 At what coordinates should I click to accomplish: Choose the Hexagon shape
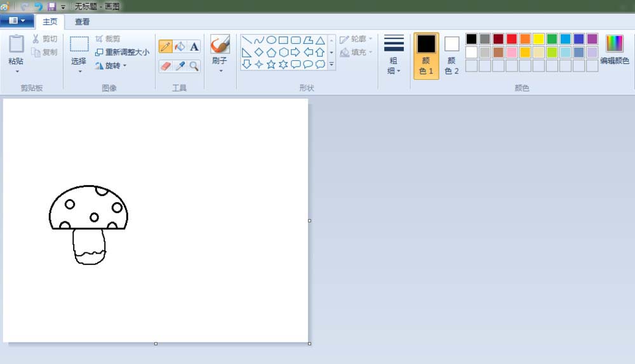pyautogui.click(x=283, y=52)
